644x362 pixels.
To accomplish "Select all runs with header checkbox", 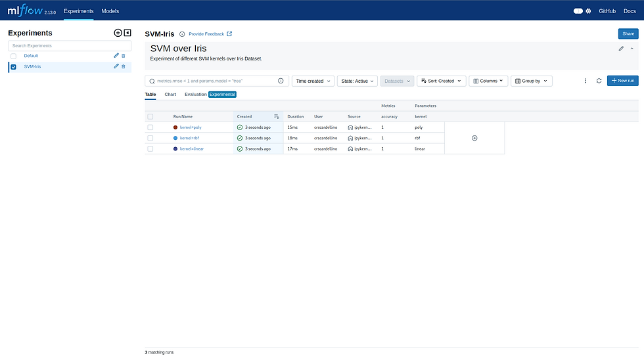I will [x=150, y=116].
